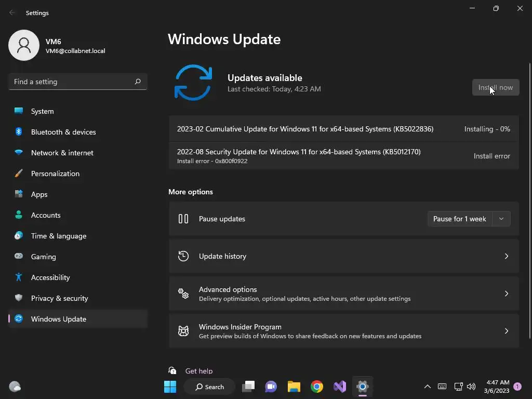Open Gaming settings category

pyautogui.click(x=78, y=257)
